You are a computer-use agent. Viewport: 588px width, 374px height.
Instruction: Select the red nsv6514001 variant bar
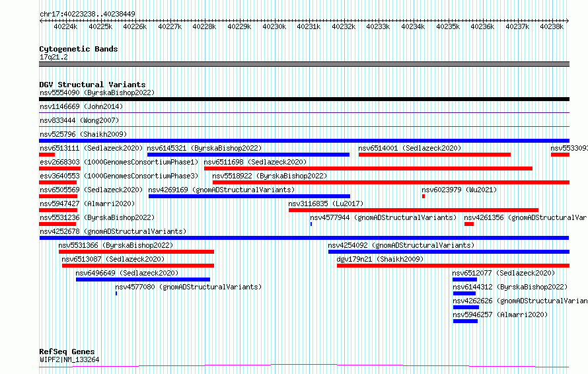tap(435, 155)
